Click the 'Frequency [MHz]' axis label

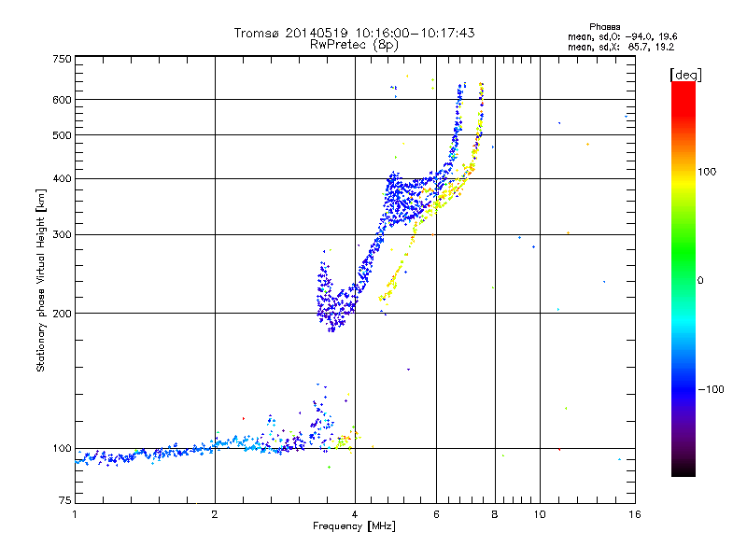point(354,526)
